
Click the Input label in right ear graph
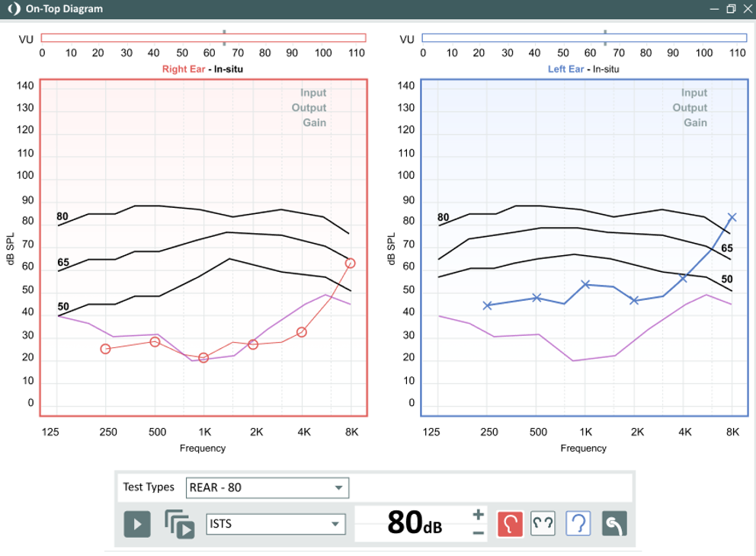[313, 92]
